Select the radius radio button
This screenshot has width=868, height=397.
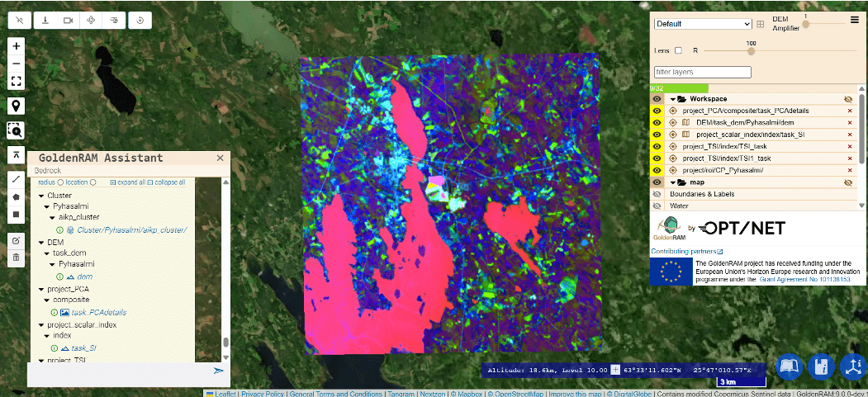click(59, 182)
